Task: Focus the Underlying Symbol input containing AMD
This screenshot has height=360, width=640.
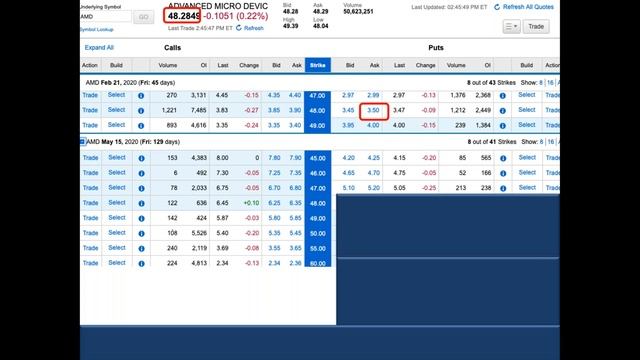Action: tap(106, 17)
